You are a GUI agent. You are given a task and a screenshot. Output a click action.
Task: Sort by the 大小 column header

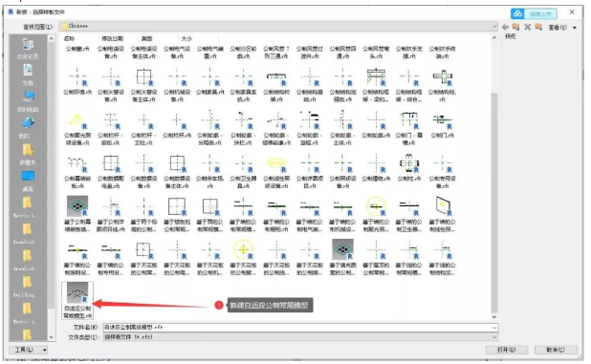click(186, 38)
